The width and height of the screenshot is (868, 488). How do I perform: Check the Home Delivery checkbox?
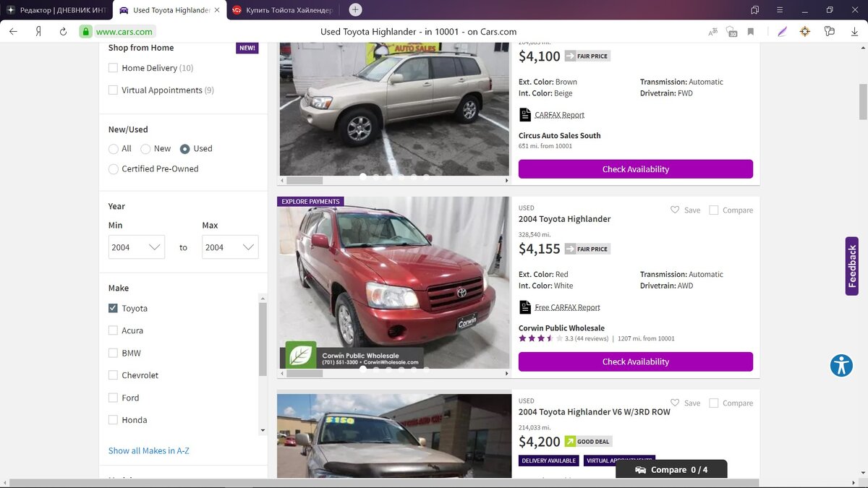[113, 68]
